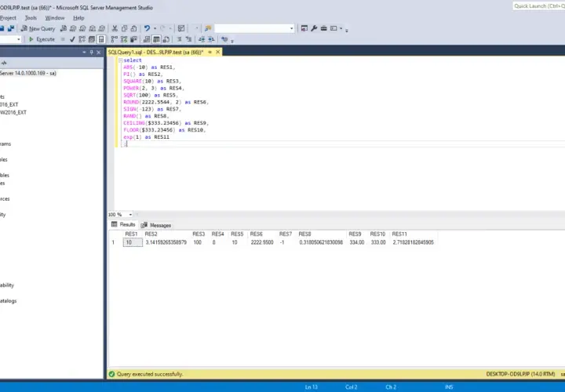Open the Redo history dropdown arrow
The height and width of the screenshot is (392, 565).
(x=170, y=28)
